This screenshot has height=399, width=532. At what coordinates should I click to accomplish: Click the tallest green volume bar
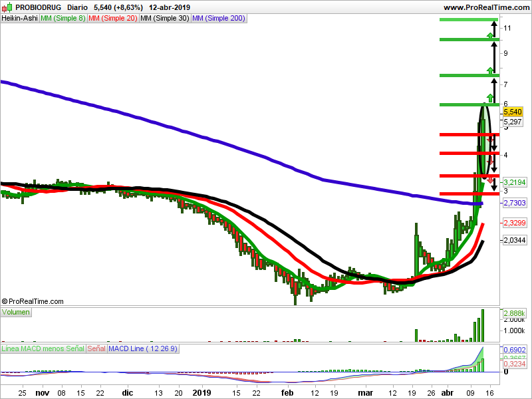483,325
